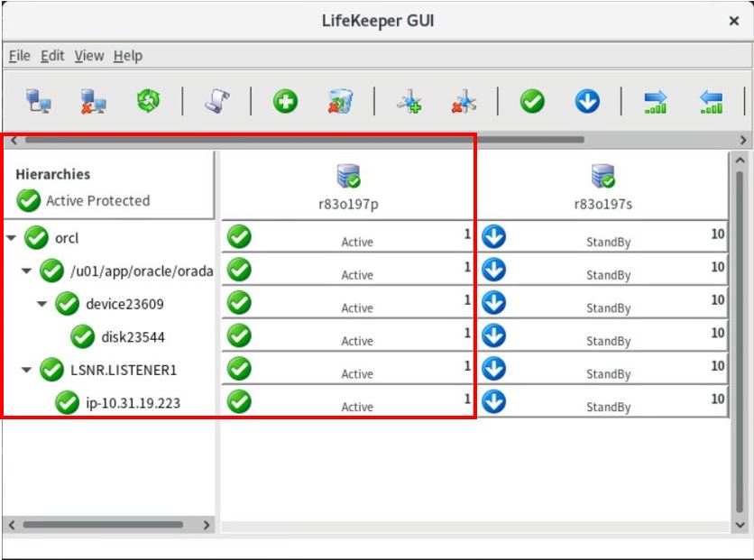The image size is (754, 560).
Task: Select the device23609 resource
Action: click(125, 304)
